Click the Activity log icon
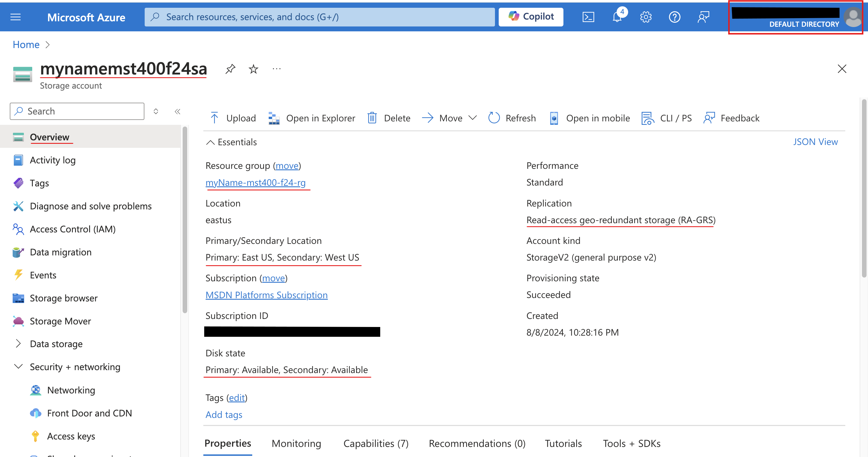Image resolution: width=868 pixels, height=457 pixels. (x=18, y=160)
